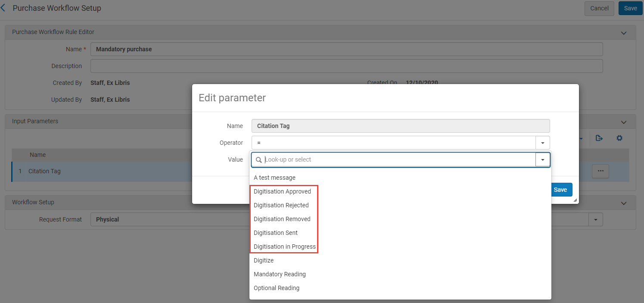Collapse the Input Parameters section
The image size is (644, 303).
[x=623, y=122]
